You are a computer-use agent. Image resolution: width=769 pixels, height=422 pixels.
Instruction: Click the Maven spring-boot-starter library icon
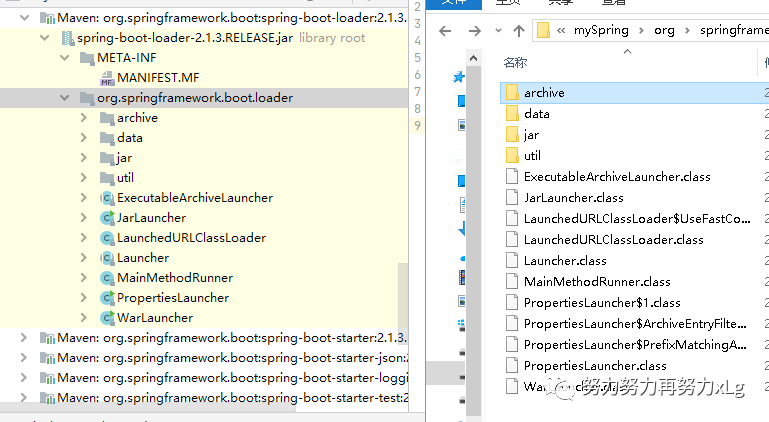click(47, 339)
